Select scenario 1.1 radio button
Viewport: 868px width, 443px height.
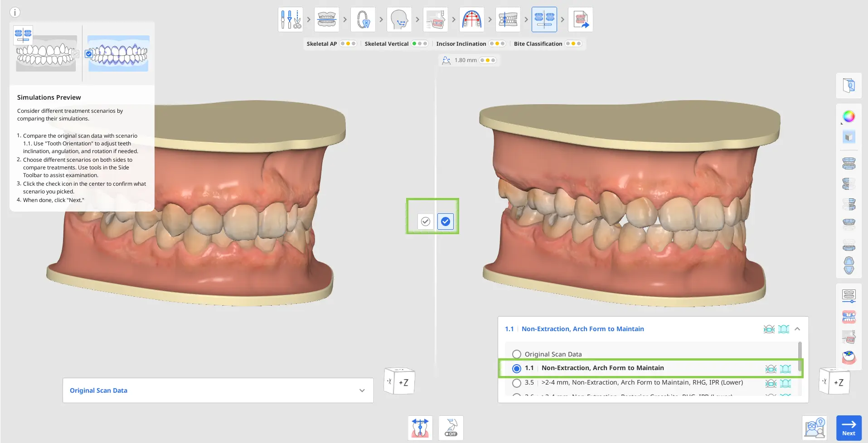tap(517, 368)
